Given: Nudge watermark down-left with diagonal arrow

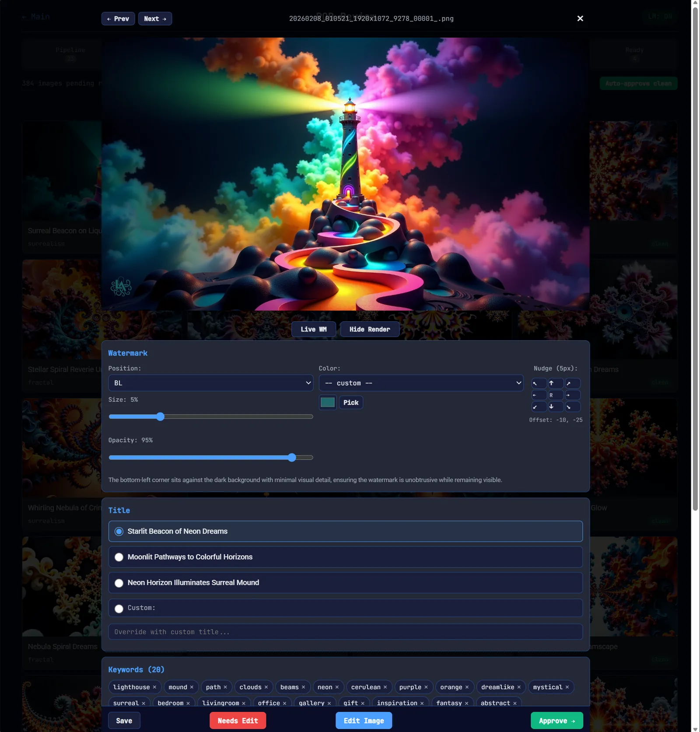Looking at the screenshot, I should tap(539, 407).
